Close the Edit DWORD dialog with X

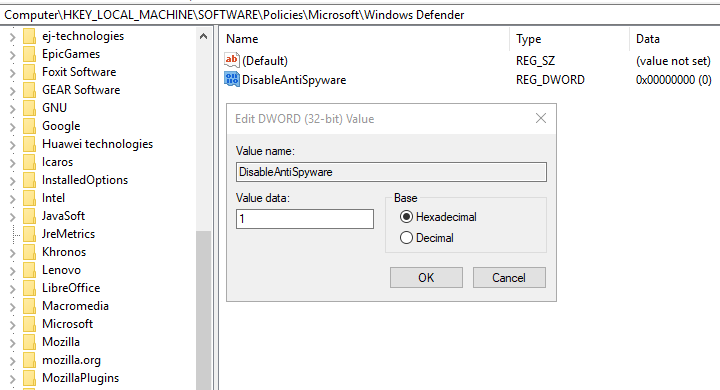pyautogui.click(x=541, y=119)
